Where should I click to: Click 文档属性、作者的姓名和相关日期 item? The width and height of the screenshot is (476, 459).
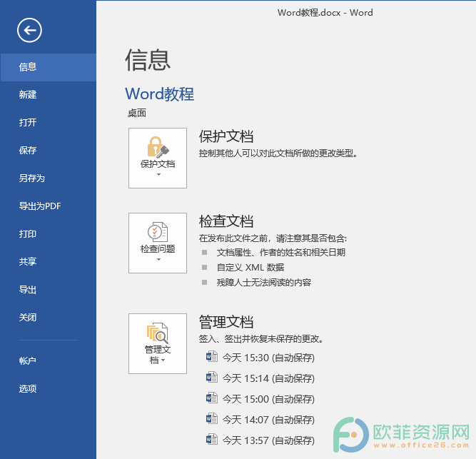pos(280,252)
